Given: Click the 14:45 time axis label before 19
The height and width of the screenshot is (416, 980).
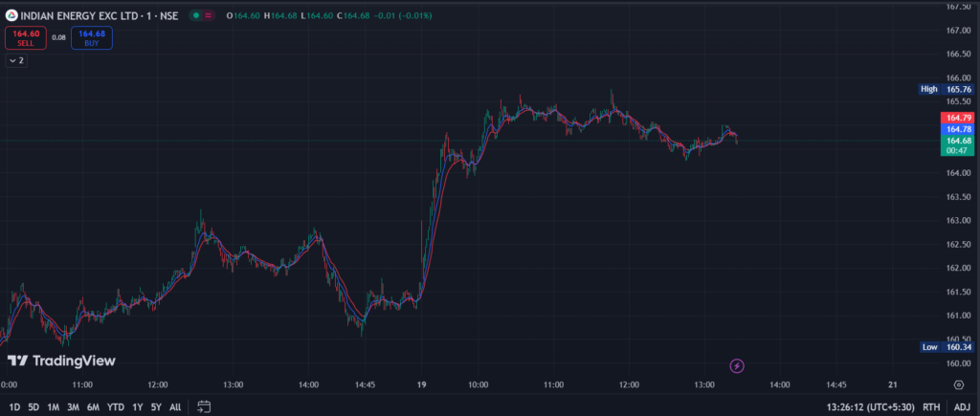Looking at the screenshot, I should [365, 384].
